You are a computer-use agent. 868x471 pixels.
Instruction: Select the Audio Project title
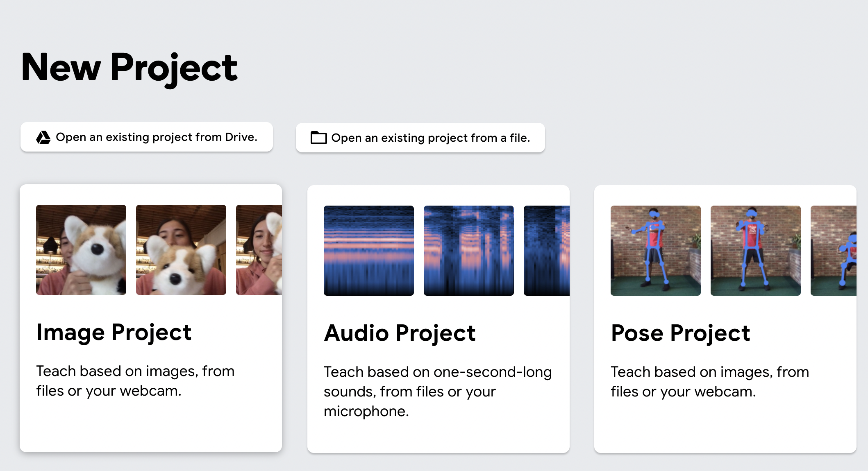pos(400,333)
